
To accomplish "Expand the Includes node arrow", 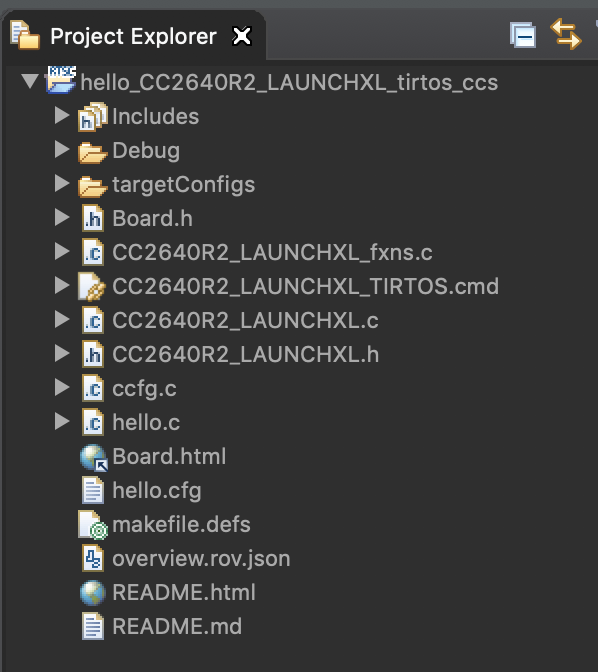I will coord(62,116).
